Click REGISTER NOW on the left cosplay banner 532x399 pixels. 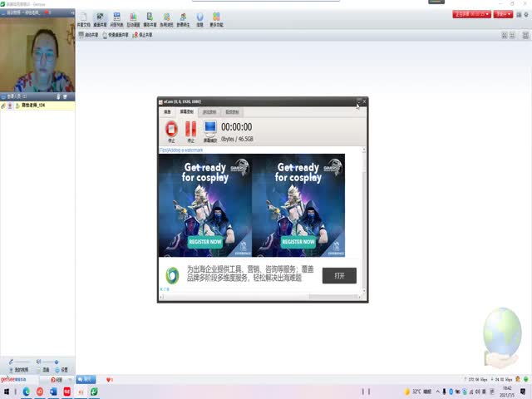tap(204, 242)
